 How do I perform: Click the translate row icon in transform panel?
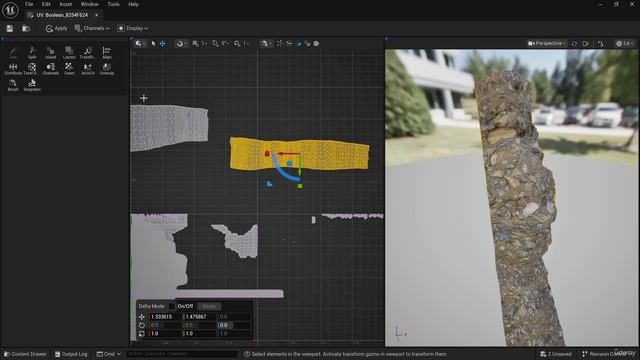click(142, 317)
